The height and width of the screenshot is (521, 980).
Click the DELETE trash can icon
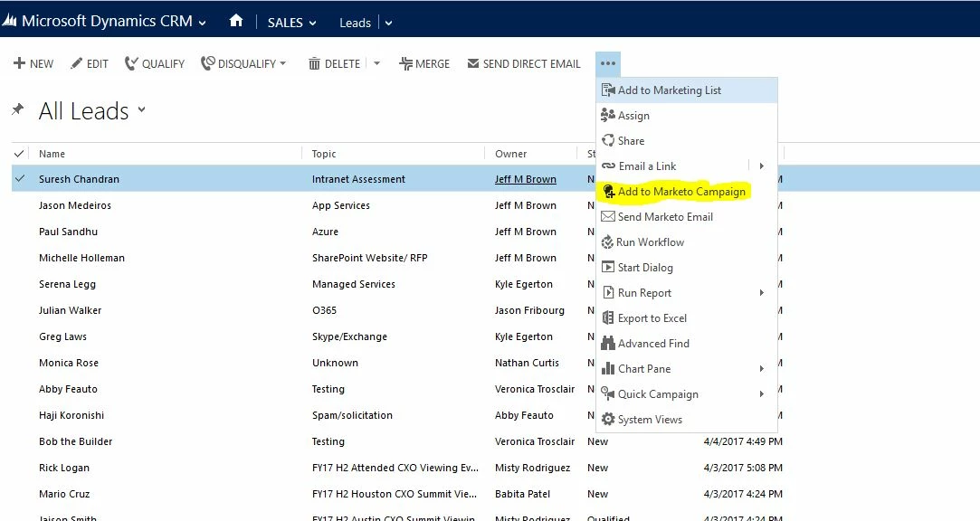[314, 63]
